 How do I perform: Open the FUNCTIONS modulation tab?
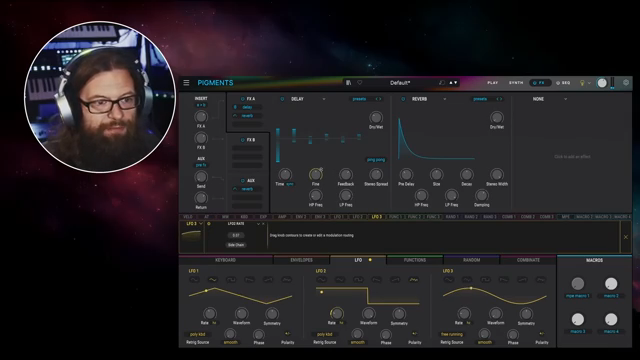point(415,260)
